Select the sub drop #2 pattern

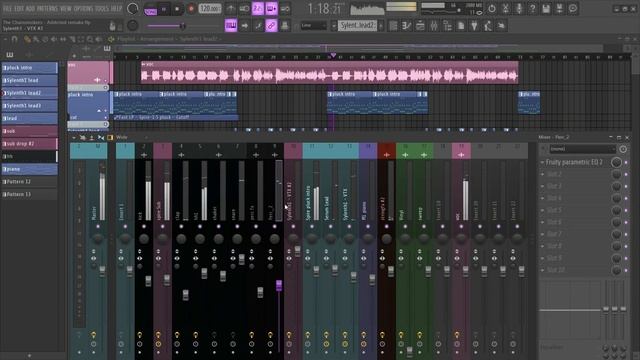pos(29,144)
